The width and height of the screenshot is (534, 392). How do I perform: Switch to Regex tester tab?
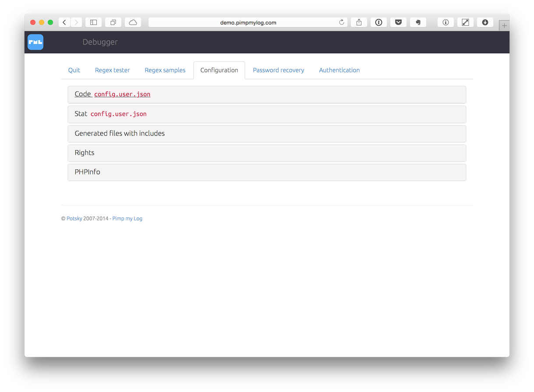[x=113, y=70]
